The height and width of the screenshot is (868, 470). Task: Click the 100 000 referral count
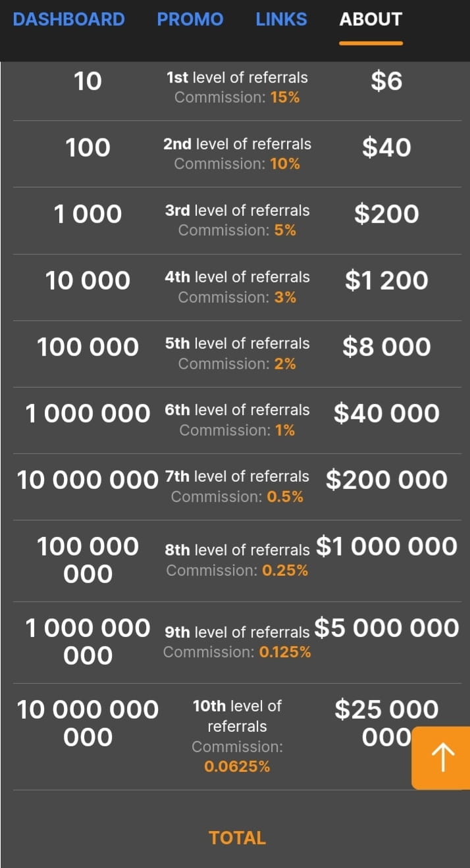(x=88, y=347)
